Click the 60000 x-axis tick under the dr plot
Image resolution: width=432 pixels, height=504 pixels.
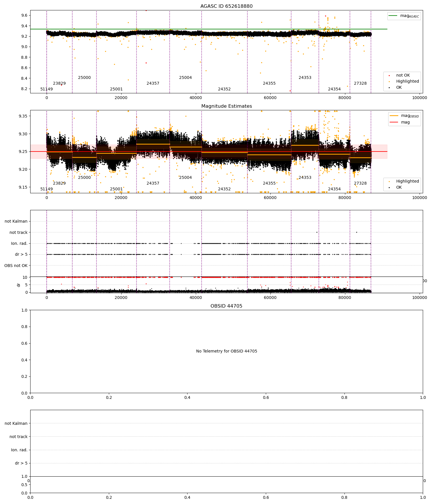[x=270, y=298]
